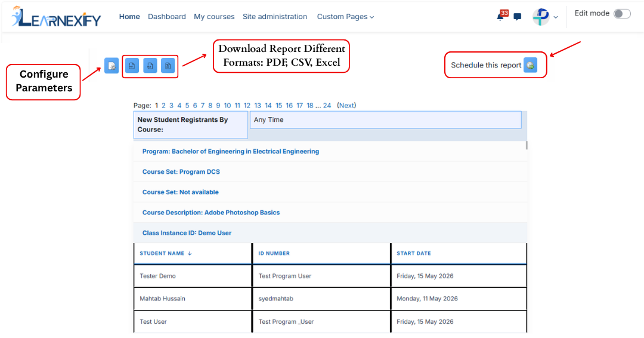
Task: Select the Tester Demo student cell
Action: pos(193,276)
